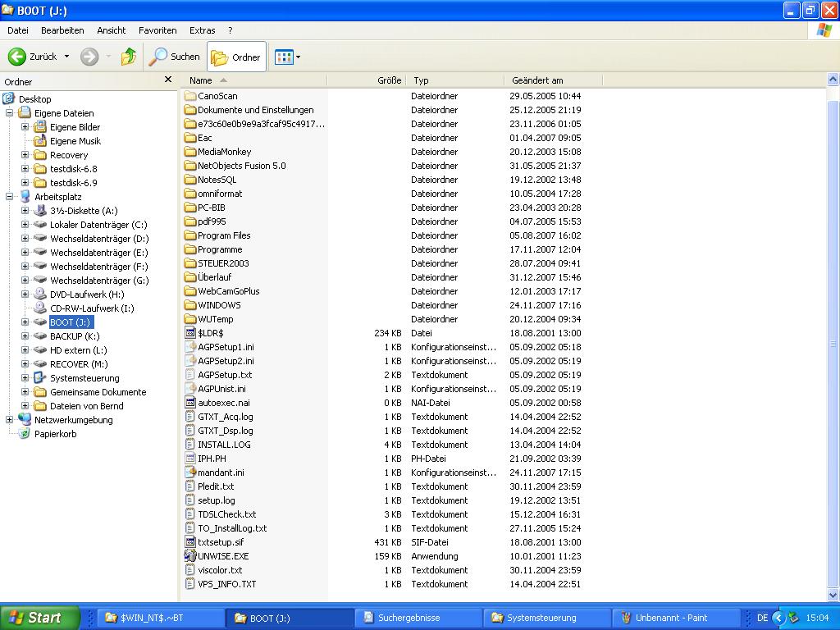Select CanoScan folder icon
Viewport: 840px width, 630px height.
(x=190, y=96)
